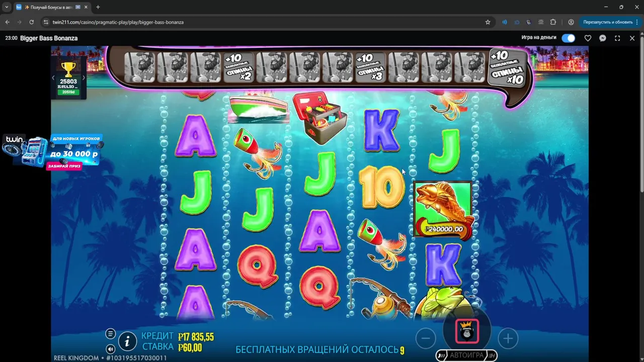
Task: Mute the game sound speaker icon
Action: (x=110, y=349)
